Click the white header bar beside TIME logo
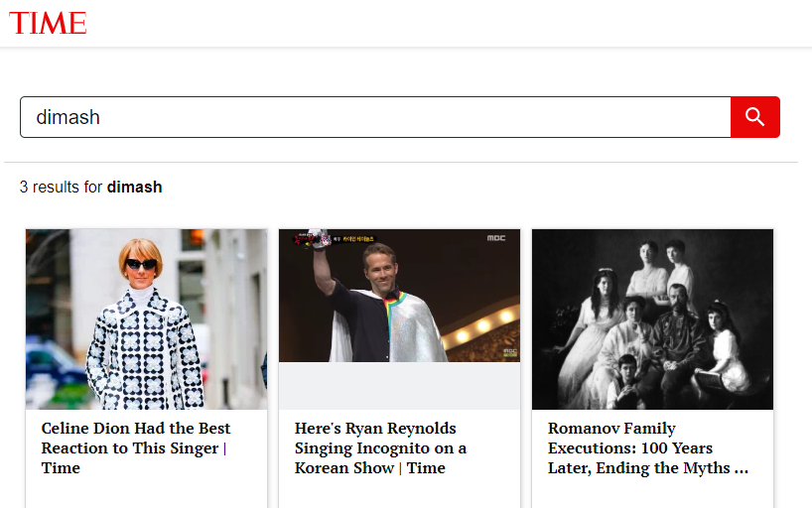Image resolution: width=812 pixels, height=508 pixels. 447,24
